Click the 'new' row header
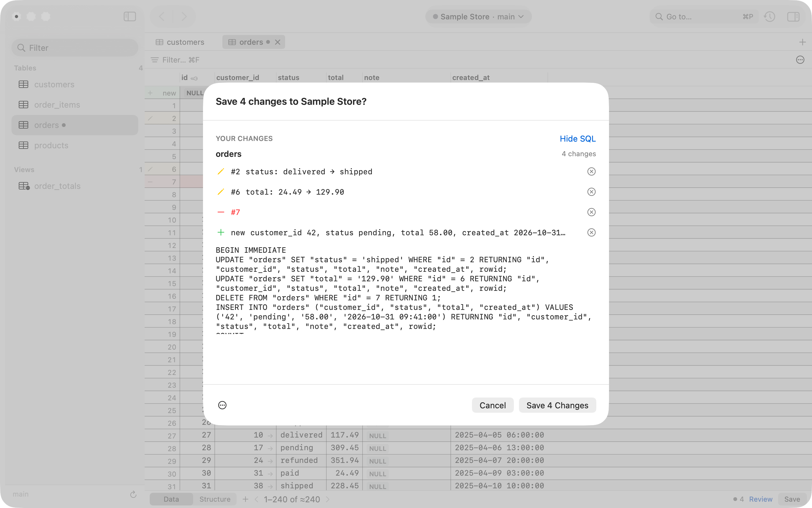812x508 pixels. 162,93
